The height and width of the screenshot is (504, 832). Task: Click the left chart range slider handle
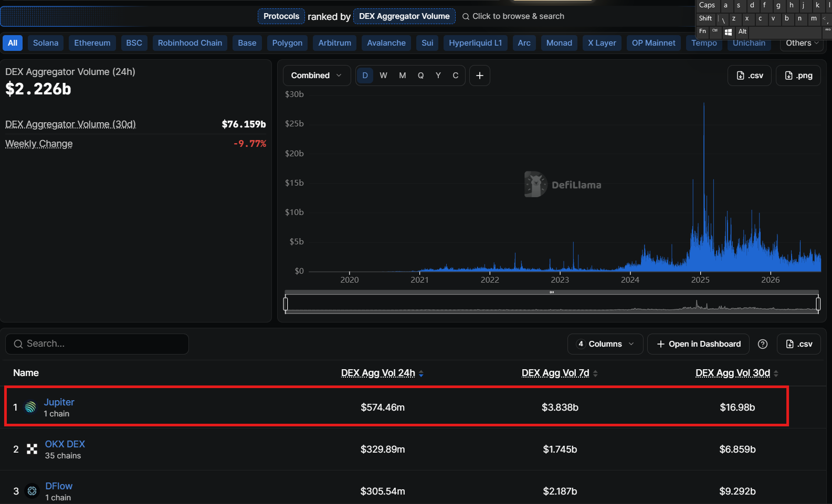[x=286, y=303]
